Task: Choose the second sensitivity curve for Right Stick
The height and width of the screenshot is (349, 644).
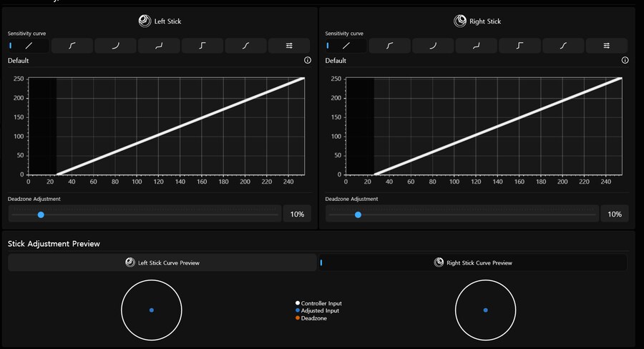Action: pos(390,46)
